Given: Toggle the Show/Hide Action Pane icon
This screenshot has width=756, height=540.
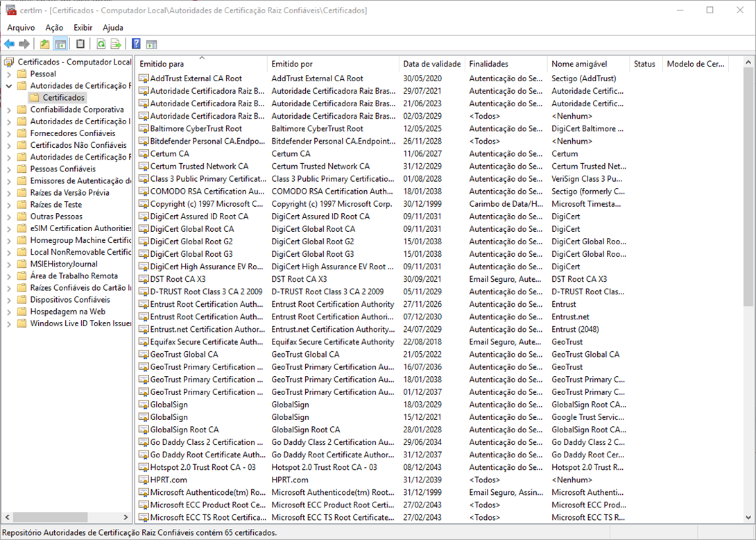Looking at the screenshot, I should click(151, 44).
